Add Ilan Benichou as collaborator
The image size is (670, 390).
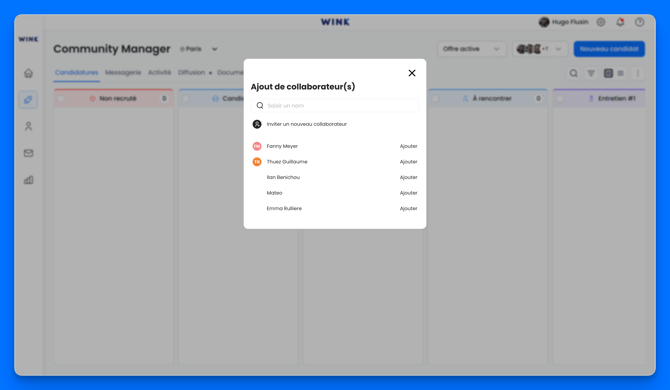point(408,177)
